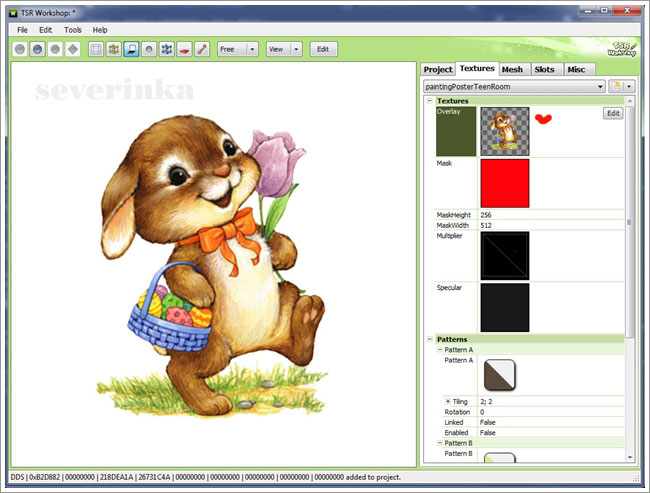Collapse the Patterns section
This screenshot has height=493, width=650.
[x=430, y=339]
